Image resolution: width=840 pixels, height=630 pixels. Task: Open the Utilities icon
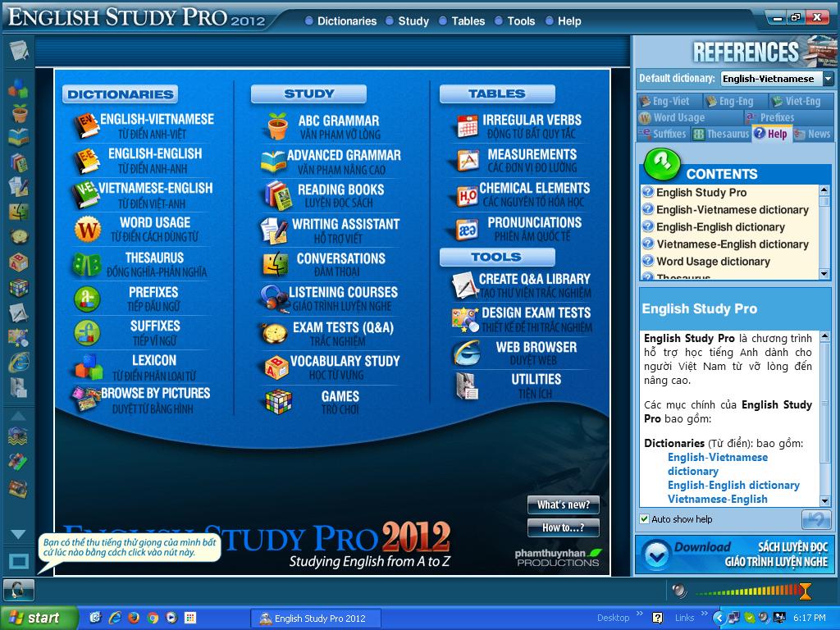click(x=467, y=386)
